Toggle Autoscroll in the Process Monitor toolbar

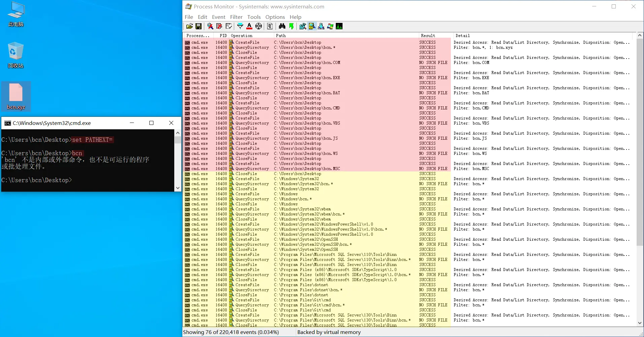(x=219, y=26)
